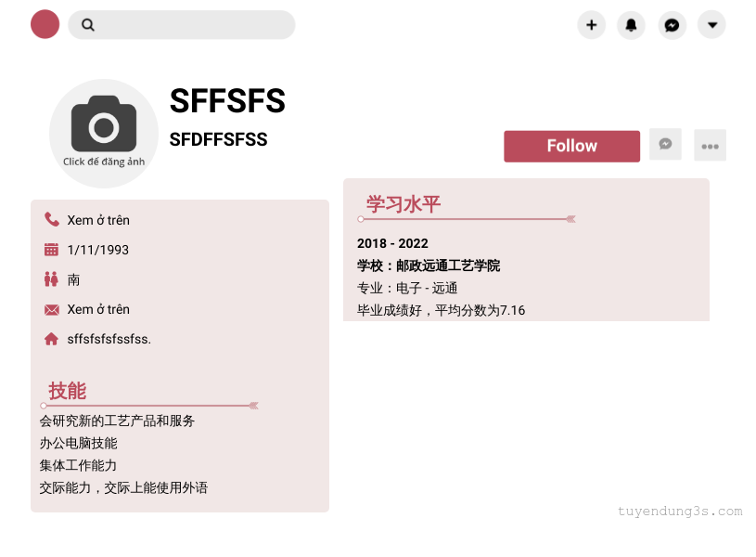Open the three-dots more options button

pyautogui.click(x=710, y=146)
